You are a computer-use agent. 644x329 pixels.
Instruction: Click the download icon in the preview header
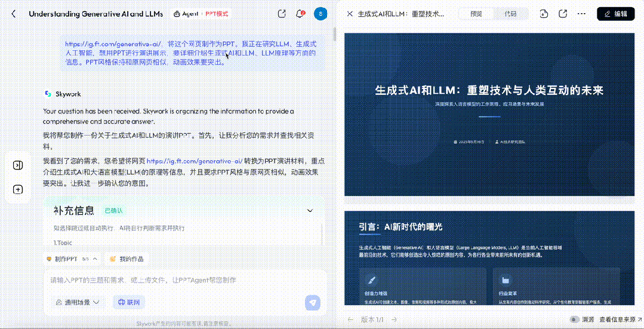[544, 14]
